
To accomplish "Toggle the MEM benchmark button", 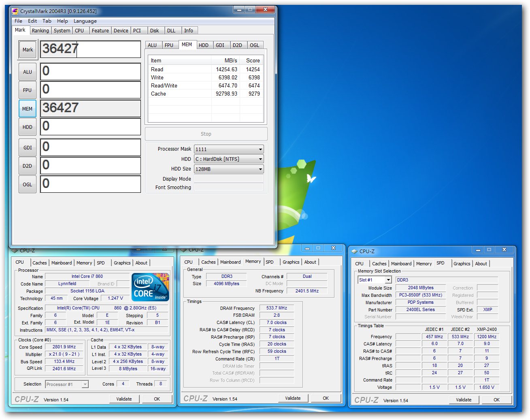I will pyautogui.click(x=28, y=109).
